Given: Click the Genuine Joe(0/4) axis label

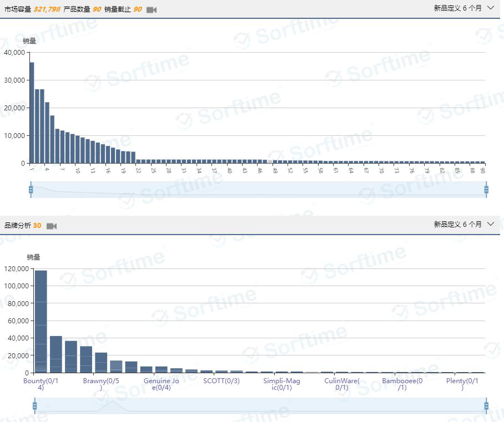Looking at the screenshot, I should 161,384.
